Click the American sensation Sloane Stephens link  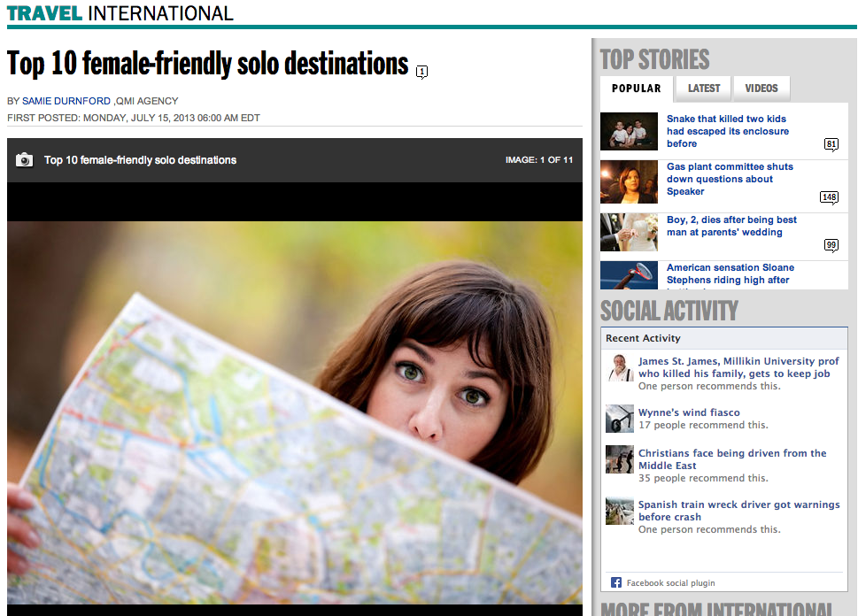730,275
